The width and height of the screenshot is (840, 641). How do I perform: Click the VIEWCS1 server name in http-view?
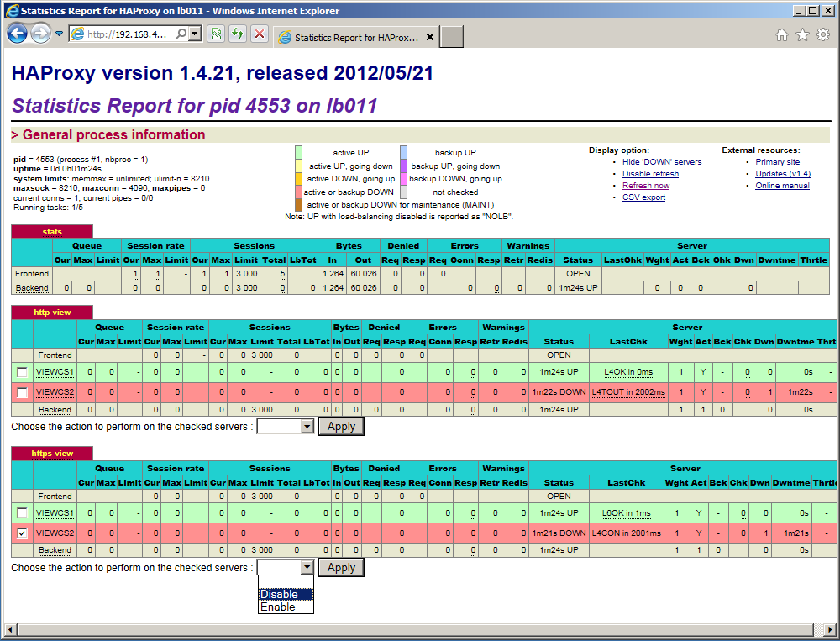55,372
